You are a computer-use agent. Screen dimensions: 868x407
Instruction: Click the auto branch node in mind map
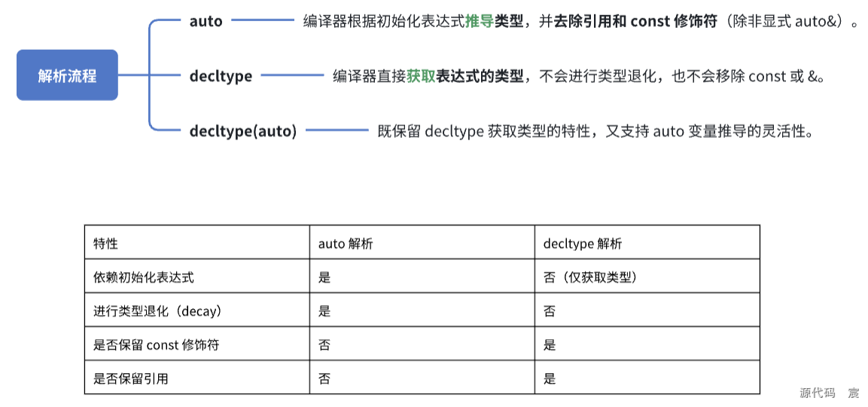[x=206, y=22]
